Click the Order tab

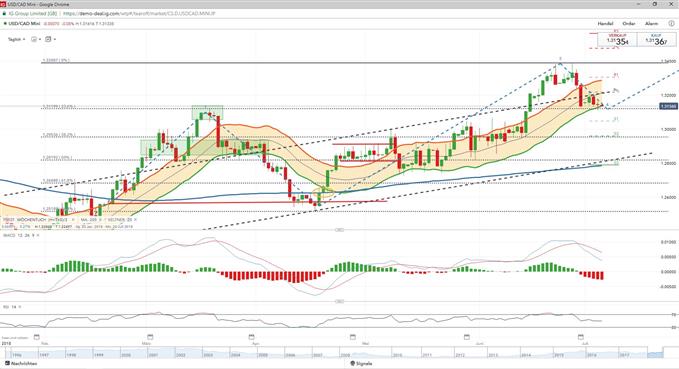628,23
